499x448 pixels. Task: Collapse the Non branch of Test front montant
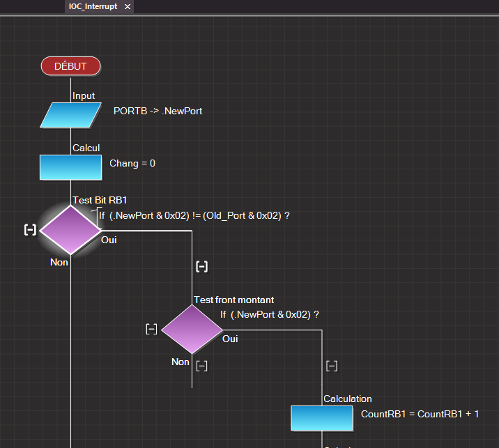coord(202,365)
